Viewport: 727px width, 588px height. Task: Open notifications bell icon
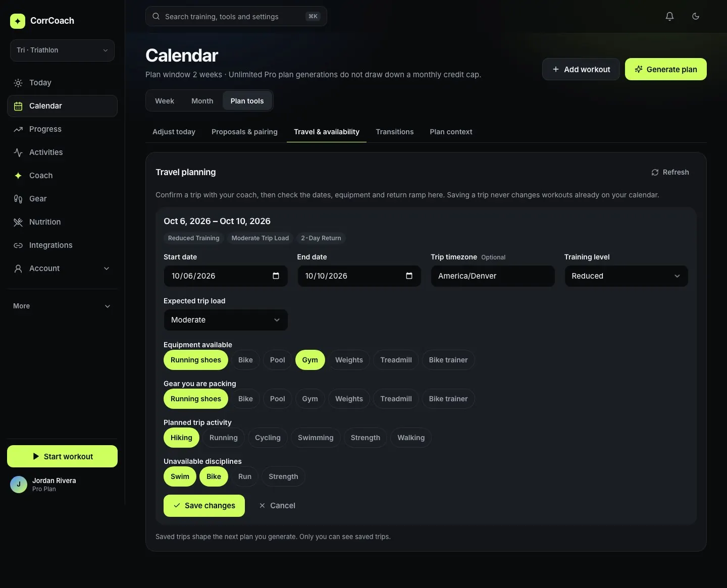click(669, 16)
